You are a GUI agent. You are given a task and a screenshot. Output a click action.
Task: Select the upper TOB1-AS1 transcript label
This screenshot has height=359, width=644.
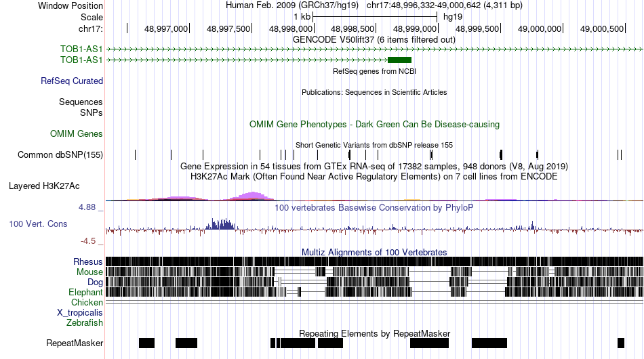[81, 49]
